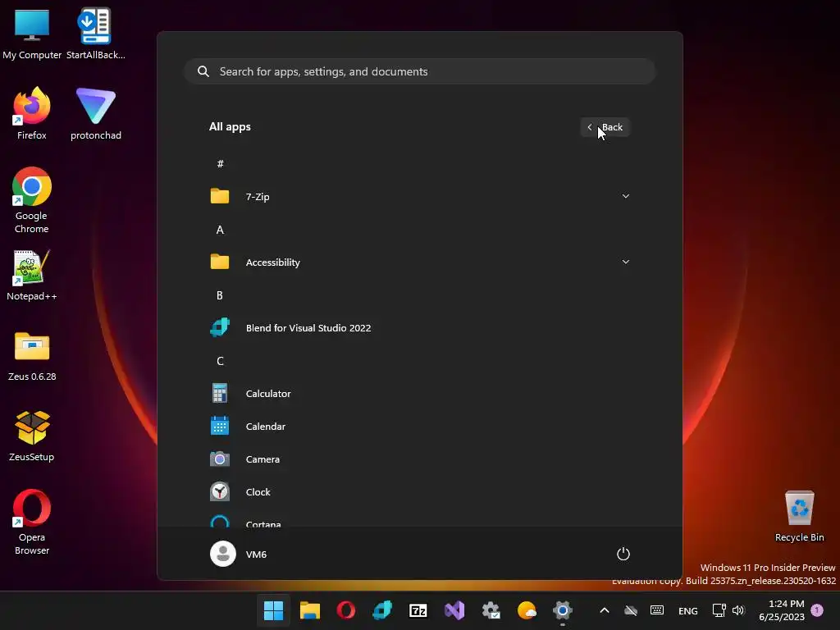Viewport: 840px width, 630px height.
Task: Click the Calculator label in the app list
Action: tap(268, 393)
